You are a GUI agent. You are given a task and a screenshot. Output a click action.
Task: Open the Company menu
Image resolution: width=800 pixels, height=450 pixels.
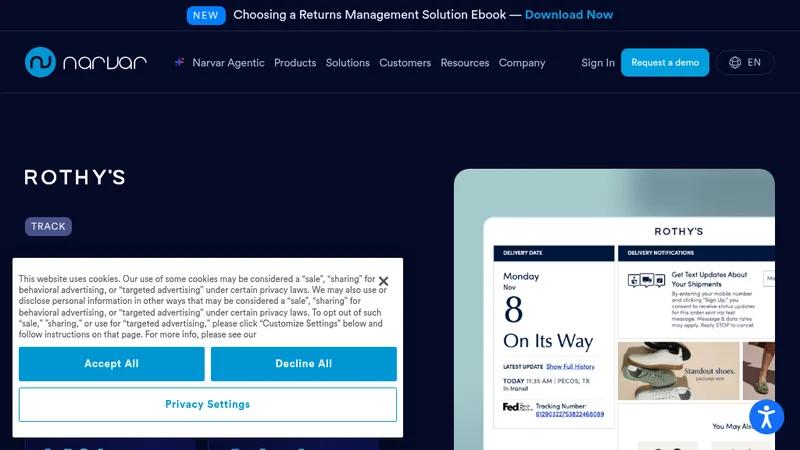pyautogui.click(x=522, y=63)
